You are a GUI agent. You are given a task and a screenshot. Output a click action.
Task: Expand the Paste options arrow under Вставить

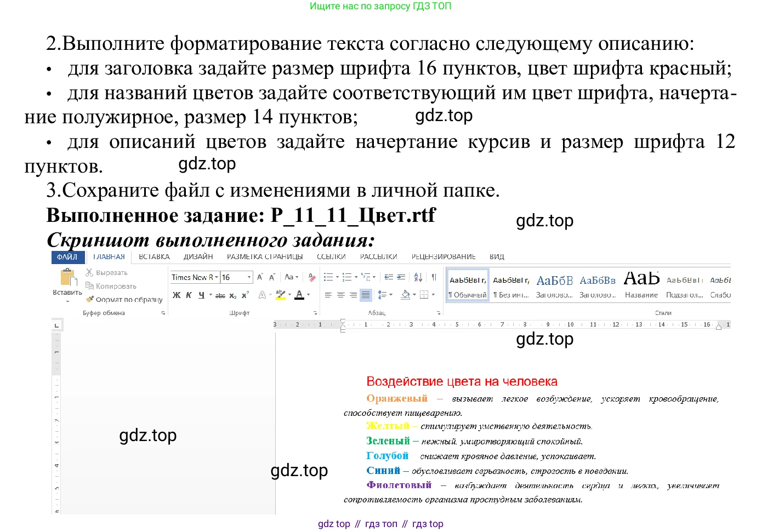click(x=68, y=301)
